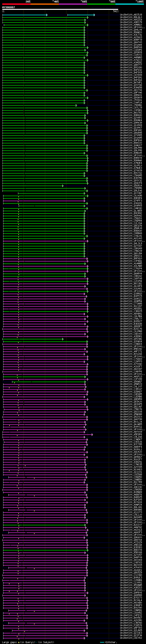Select the green identity legend color segment
Screen dimensions: 146x644
pyautogui.click(x=101, y=4)
